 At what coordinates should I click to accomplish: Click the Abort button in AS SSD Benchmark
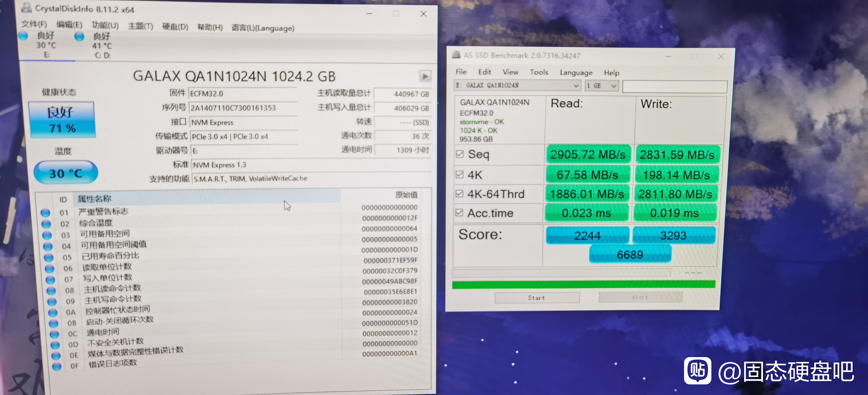tap(640, 297)
